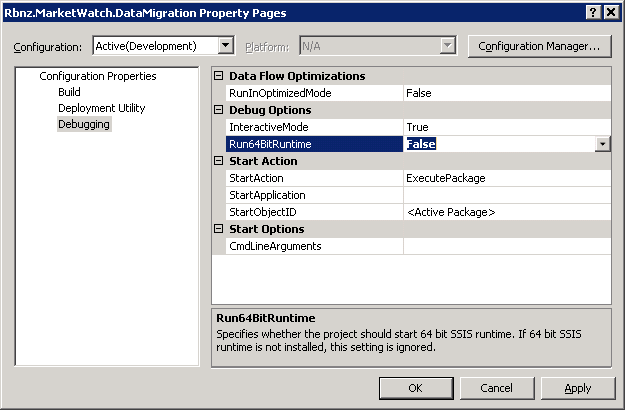Click the Run64BitRuntime description heading
The width and height of the screenshot is (625, 410).
(265, 318)
